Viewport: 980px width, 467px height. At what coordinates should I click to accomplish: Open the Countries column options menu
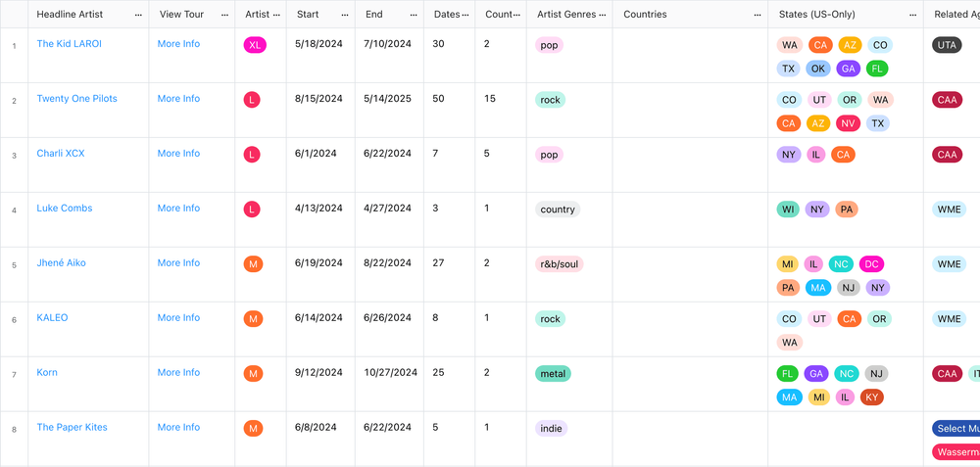coord(758,15)
